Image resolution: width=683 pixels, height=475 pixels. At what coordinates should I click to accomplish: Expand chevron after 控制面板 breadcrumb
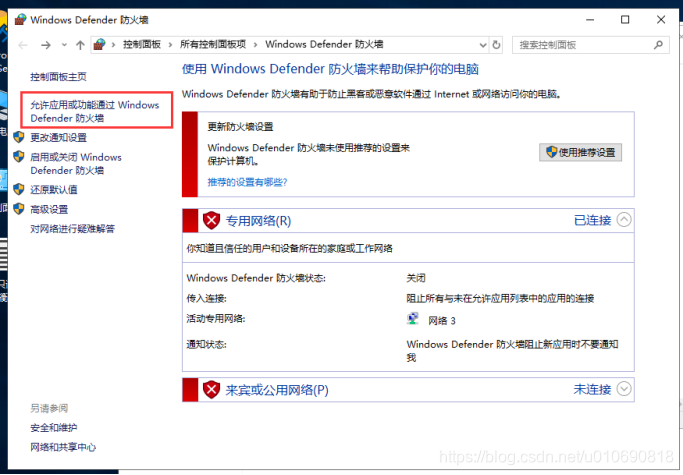(170, 45)
